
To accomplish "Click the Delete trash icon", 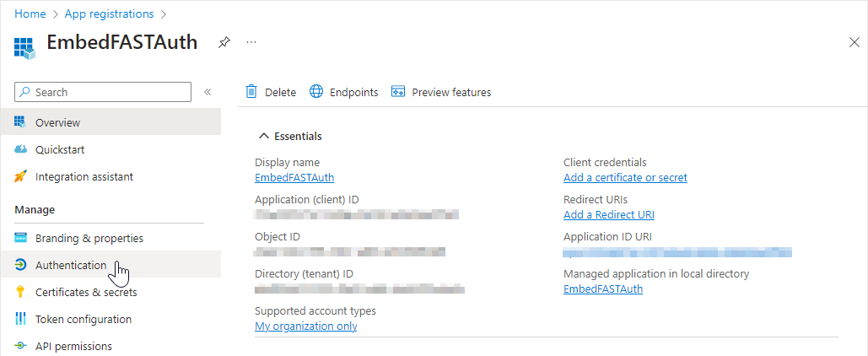I will pos(251,92).
